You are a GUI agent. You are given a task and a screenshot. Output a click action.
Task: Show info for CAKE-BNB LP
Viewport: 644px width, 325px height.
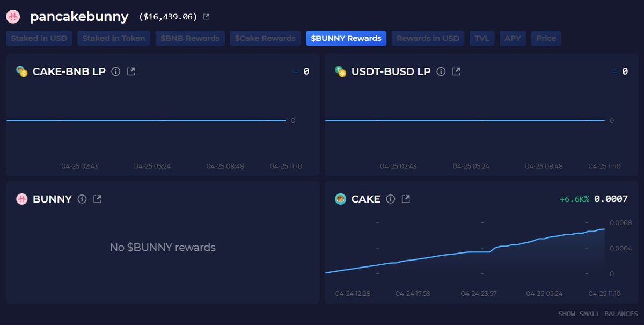click(x=115, y=71)
